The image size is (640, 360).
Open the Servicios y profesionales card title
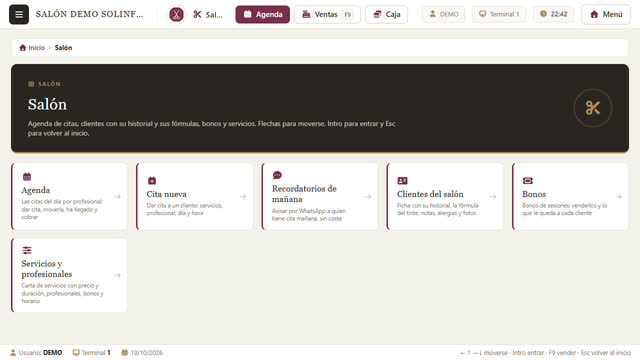(47, 269)
